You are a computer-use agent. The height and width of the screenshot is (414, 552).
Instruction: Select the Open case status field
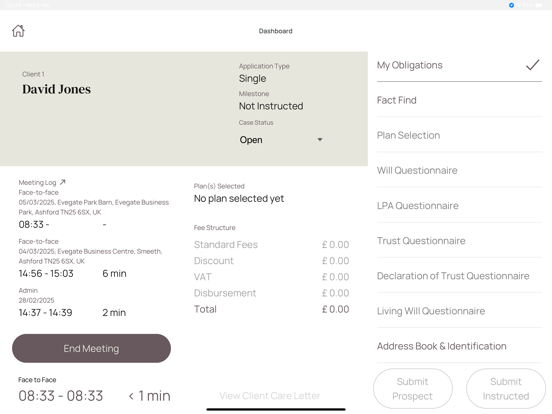tap(281, 140)
